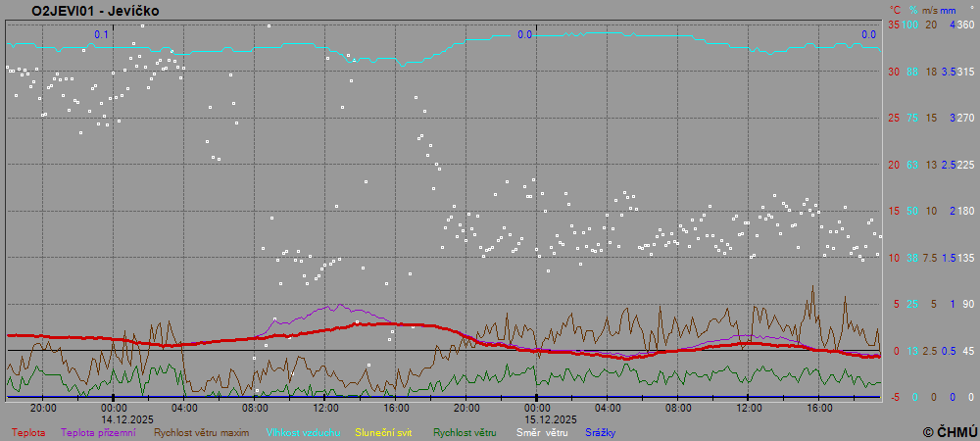Click the m/s unit header on axis
The image size is (980, 441).
pyautogui.click(x=931, y=10)
